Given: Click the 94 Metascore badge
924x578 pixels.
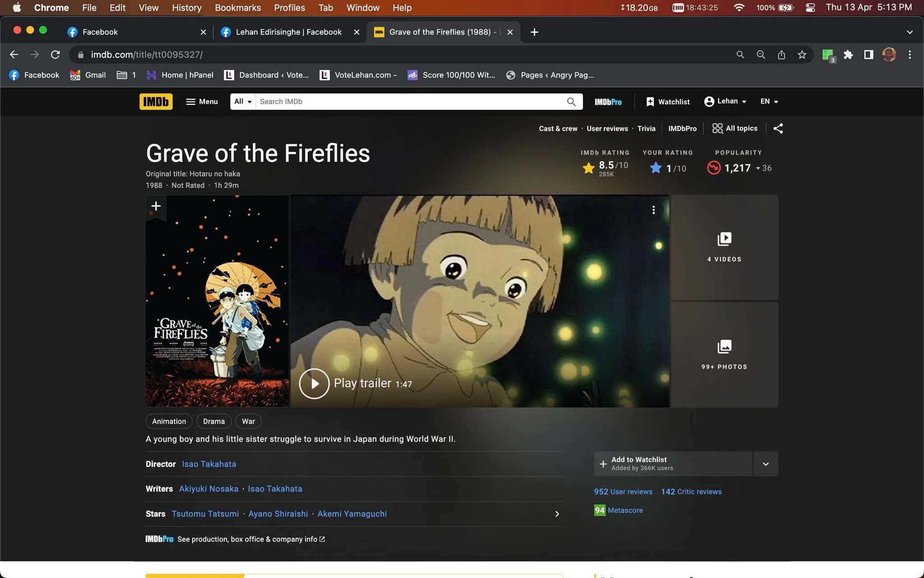Looking at the screenshot, I should (600, 510).
